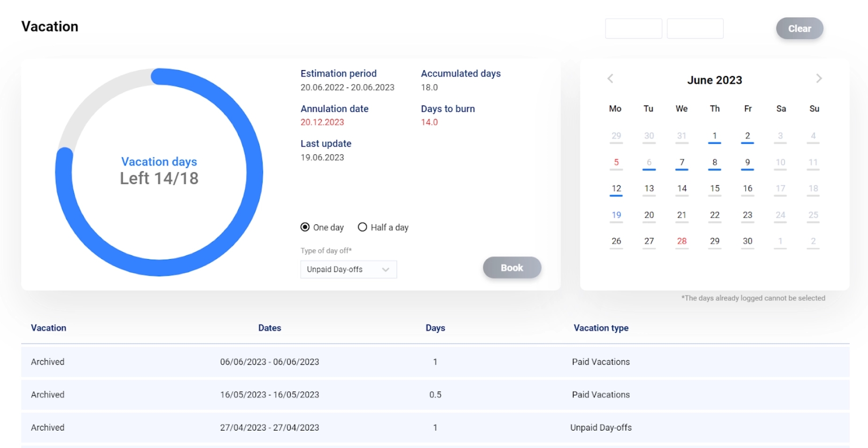The height and width of the screenshot is (448, 868).
Task: Go to next month in calendar
Action: coord(819,79)
